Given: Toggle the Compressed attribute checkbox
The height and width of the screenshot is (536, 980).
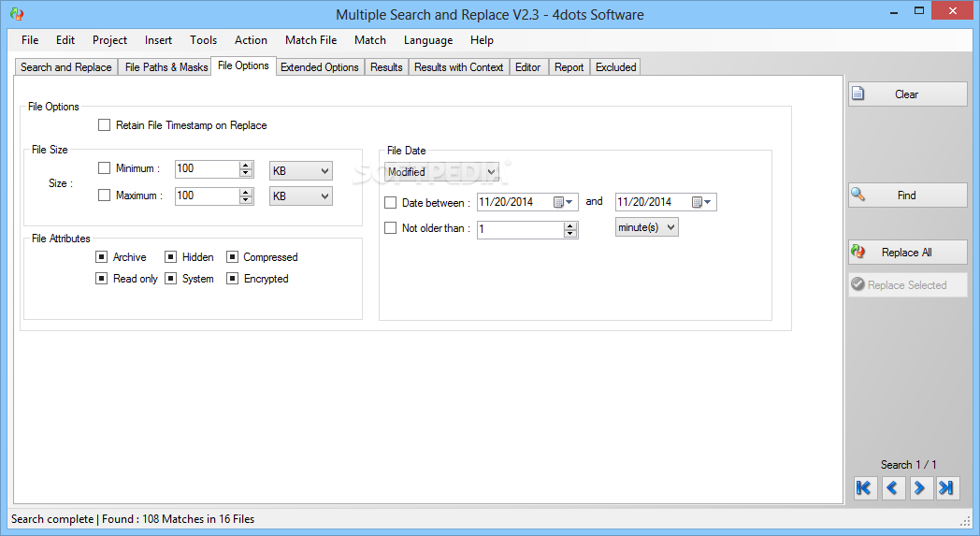Looking at the screenshot, I should point(232,256).
